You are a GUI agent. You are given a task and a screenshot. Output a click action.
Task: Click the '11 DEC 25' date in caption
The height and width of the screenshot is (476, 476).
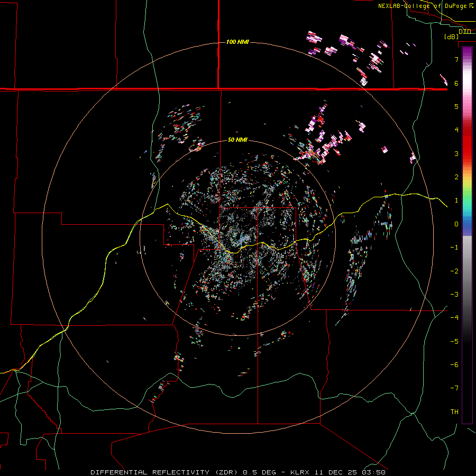pos(336,472)
